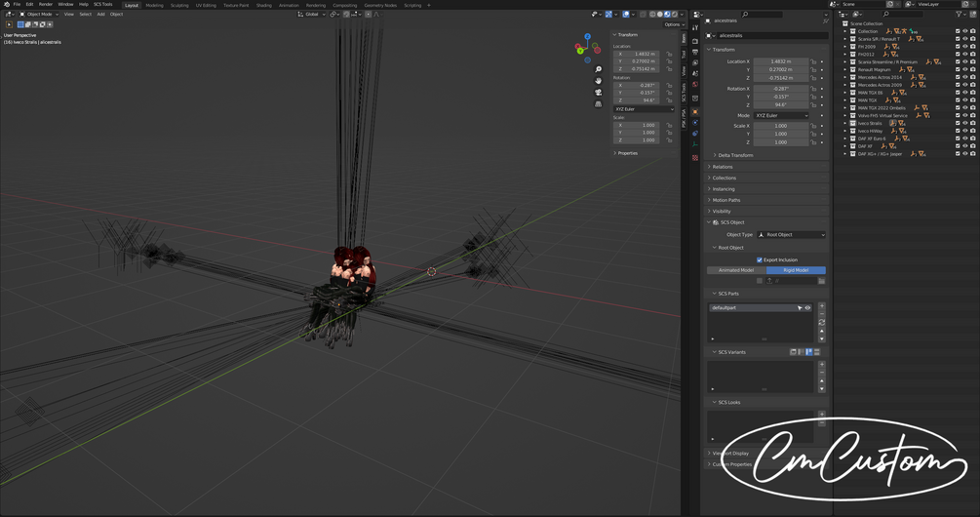Expand sidebar Properties panel

click(625, 153)
